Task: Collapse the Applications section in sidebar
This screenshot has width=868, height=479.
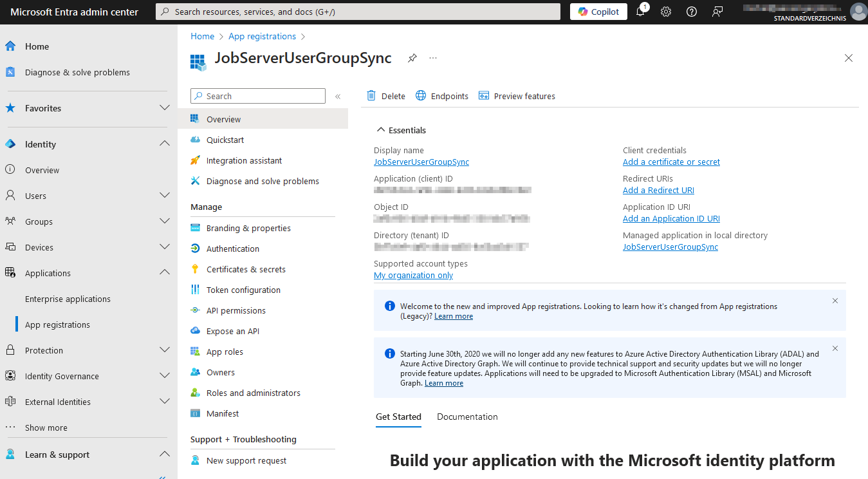Action: pos(165,272)
